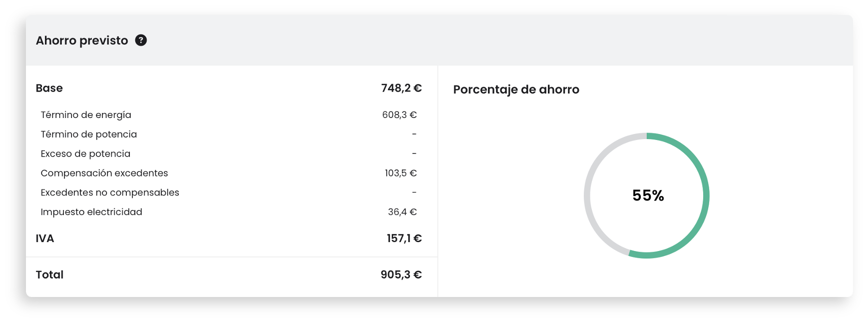
Task: Click the Término de potencia label
Action: pyautogui.click(x=89, y=134)
